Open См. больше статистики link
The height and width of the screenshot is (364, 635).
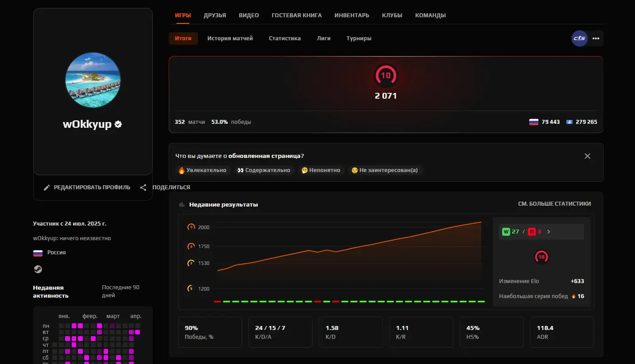click(554, 204)
